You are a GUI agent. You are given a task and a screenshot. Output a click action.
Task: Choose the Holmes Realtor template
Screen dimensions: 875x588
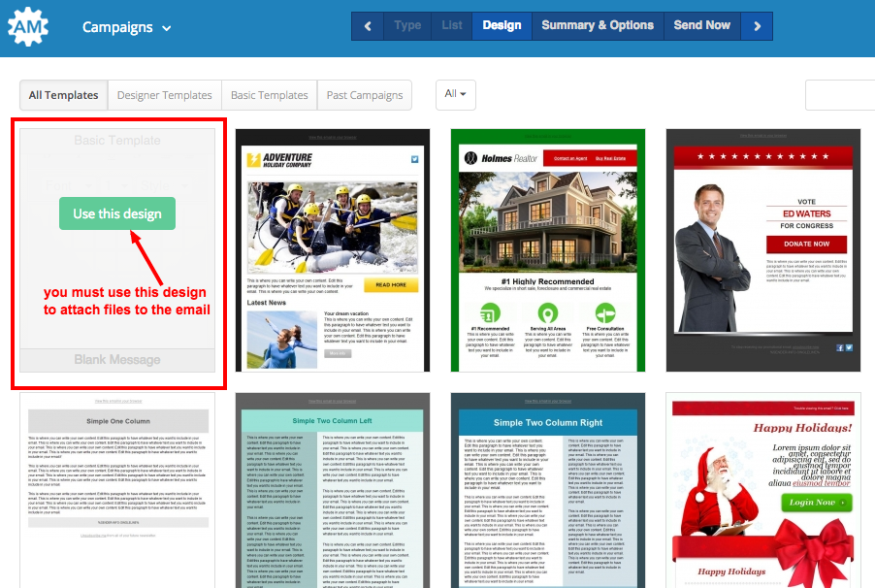pos(548,250)
